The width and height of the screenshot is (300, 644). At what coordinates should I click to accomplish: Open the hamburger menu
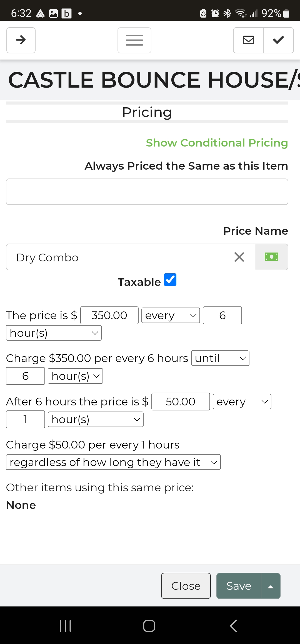click(134, 40)
